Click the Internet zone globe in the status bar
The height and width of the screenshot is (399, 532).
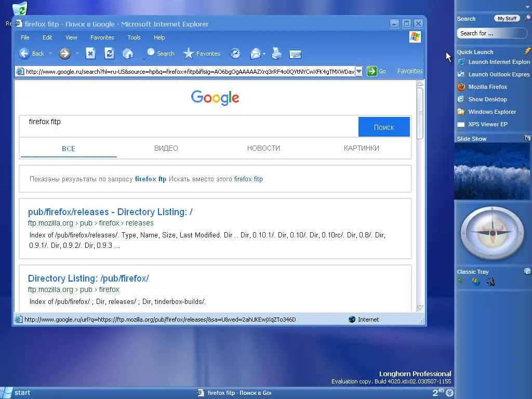(x=352, y=320)
